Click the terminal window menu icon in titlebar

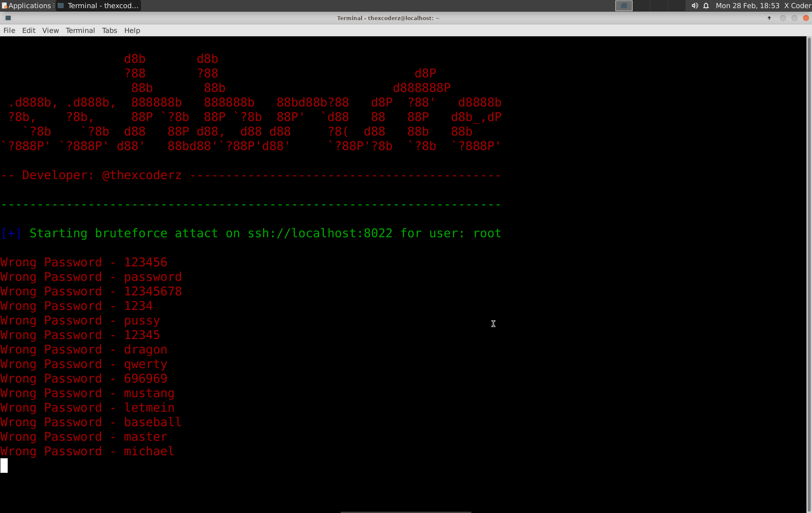click(x=8, y=18)
